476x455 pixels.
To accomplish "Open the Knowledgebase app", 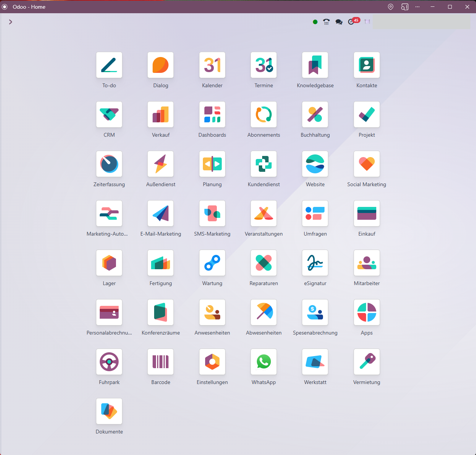I will (x=315, y=65).
